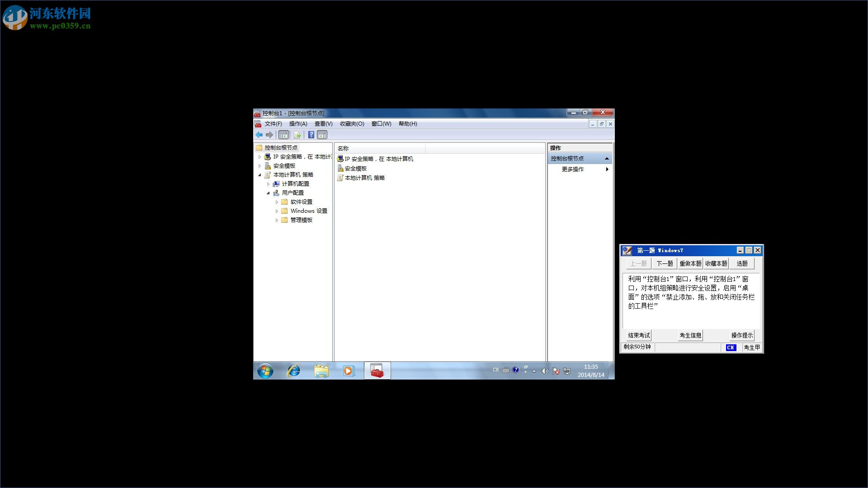Click 选题 button in exam window
This screenshot has height=488, width=868.
click(742, 263)
